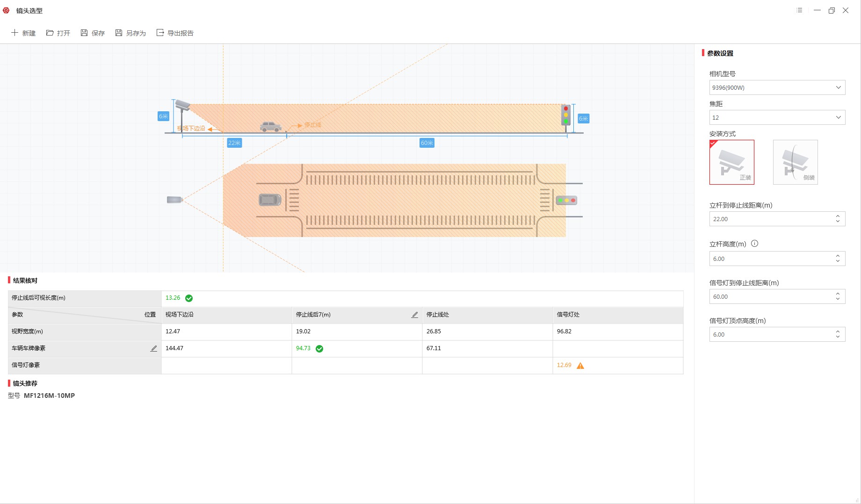
Task: Click the 视野宽度 value 26.85
Action: point(434,331)
